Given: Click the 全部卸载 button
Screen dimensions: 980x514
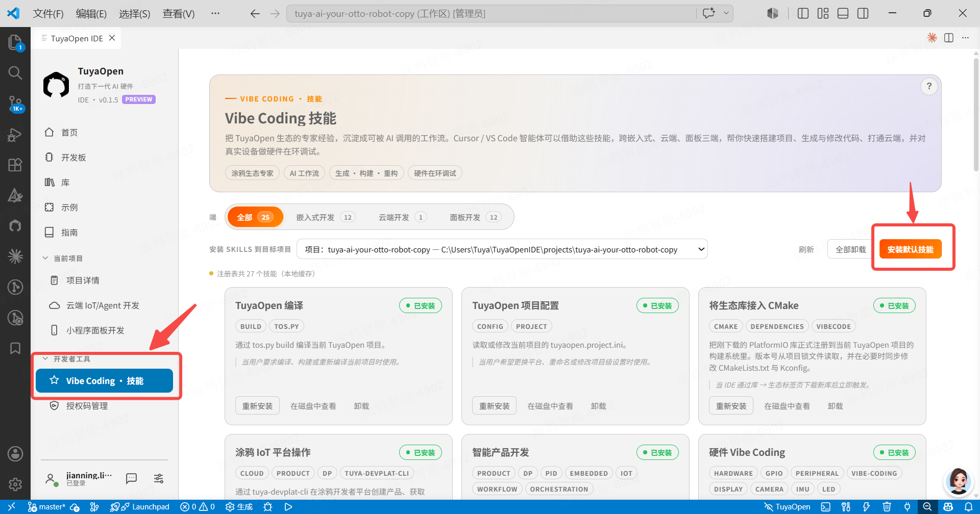Looking at the screenshot, I should tap(850, 249).
